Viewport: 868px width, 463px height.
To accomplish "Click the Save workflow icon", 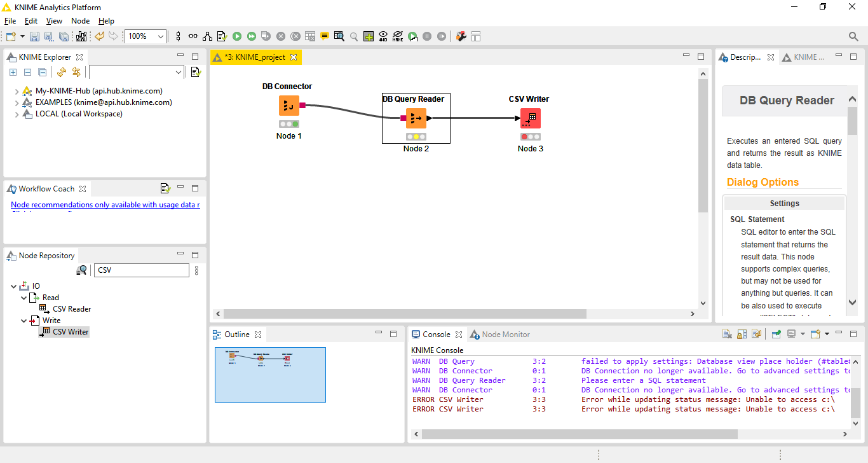I will (34, 36).
